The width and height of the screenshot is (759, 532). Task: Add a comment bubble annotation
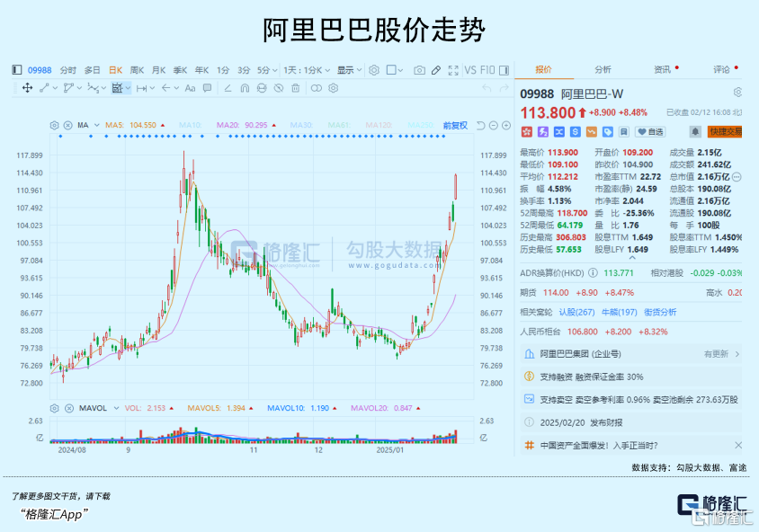click(x=207, y=88)
